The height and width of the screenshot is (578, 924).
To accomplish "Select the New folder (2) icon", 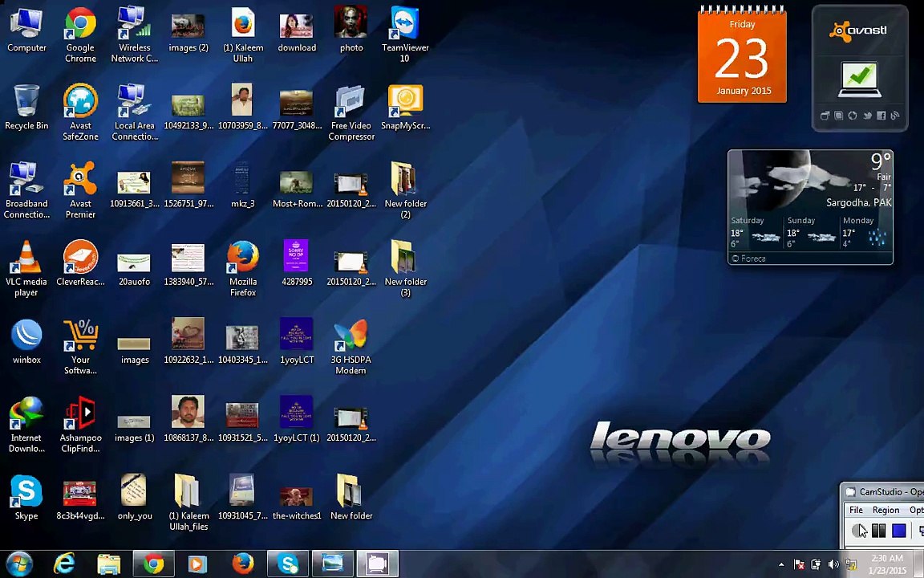I will [x=405, y=190].
